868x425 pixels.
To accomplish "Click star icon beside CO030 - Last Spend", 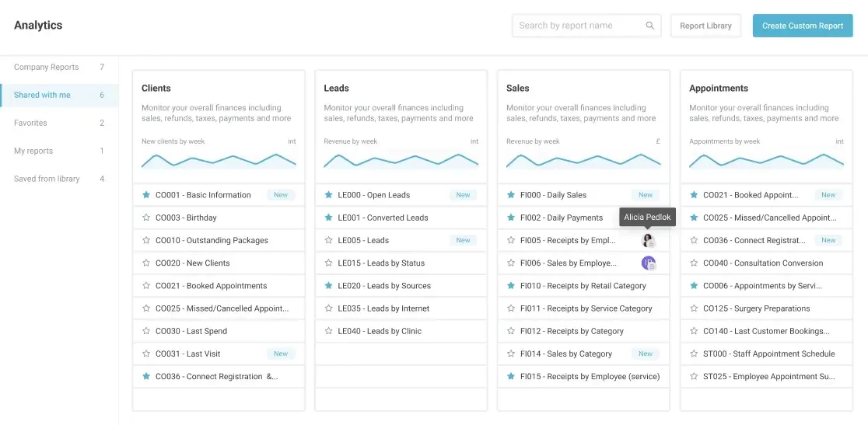I will (x=146, y=331).
